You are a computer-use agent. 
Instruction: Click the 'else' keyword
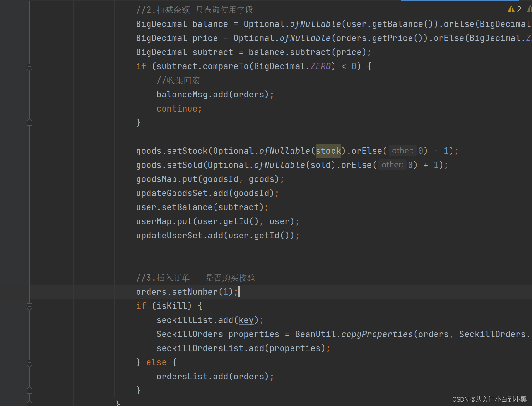156,362
